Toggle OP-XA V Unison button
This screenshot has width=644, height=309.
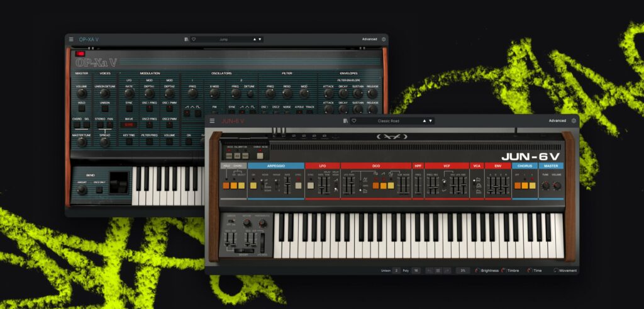pos(105,108)
